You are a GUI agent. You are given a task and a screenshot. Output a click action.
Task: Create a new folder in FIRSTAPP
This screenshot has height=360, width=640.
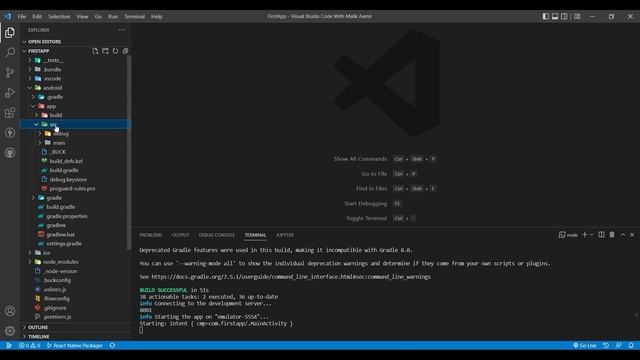[105, 51]
